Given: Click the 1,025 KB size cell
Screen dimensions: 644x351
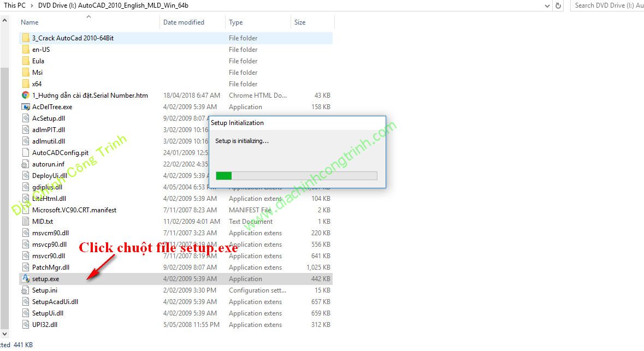Looking at the screenshot, I should (318, 267).
